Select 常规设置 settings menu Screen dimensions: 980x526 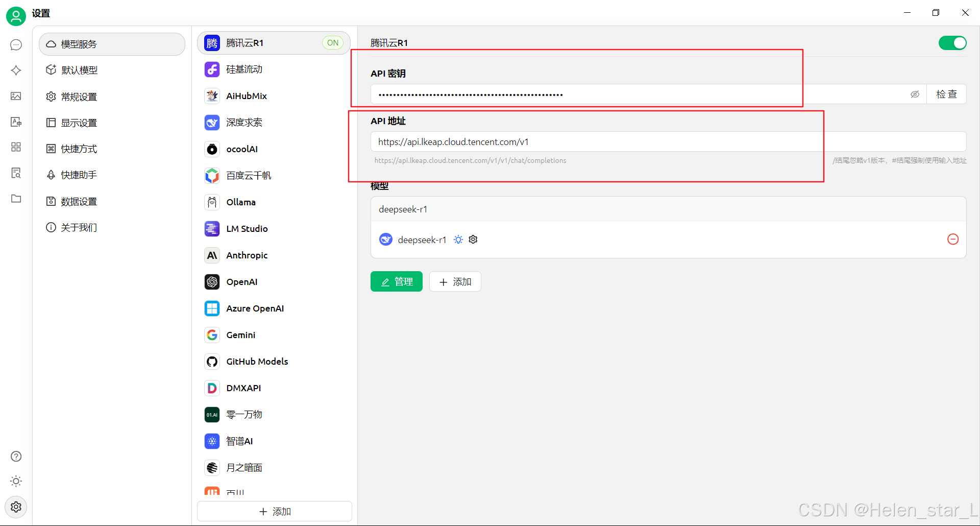coord(112,97)
